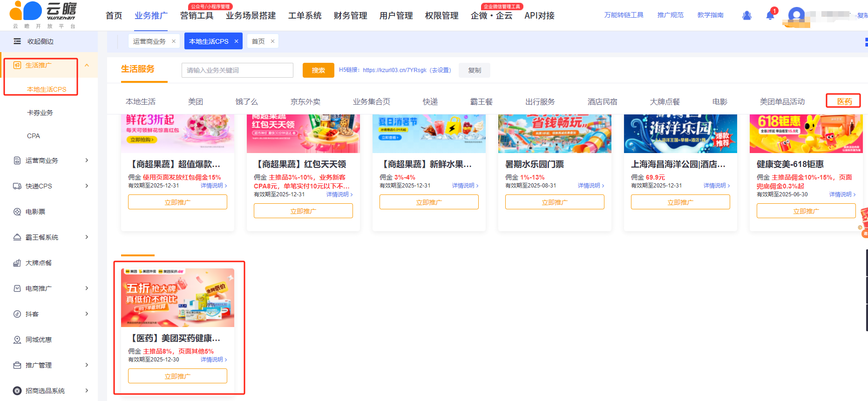This screenshot has height=401, width=868.
Task: Click the 推广管理 briefcase icon
Action: 17,365
